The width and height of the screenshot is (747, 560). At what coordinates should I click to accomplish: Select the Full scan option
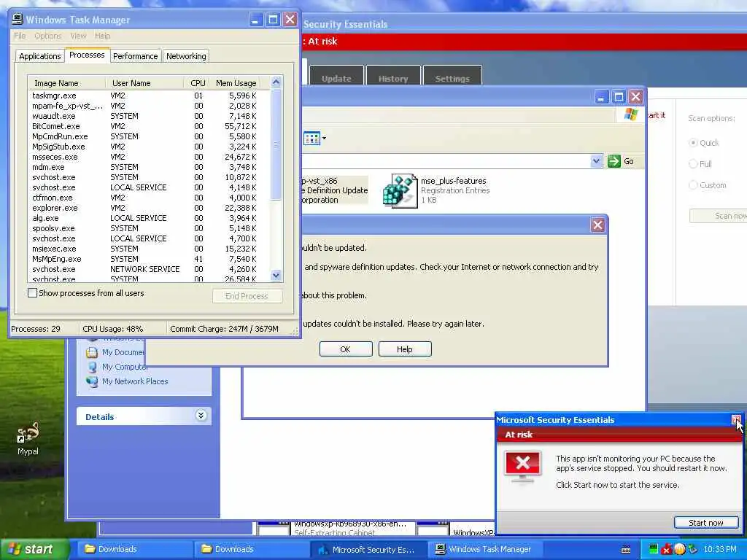693,164
